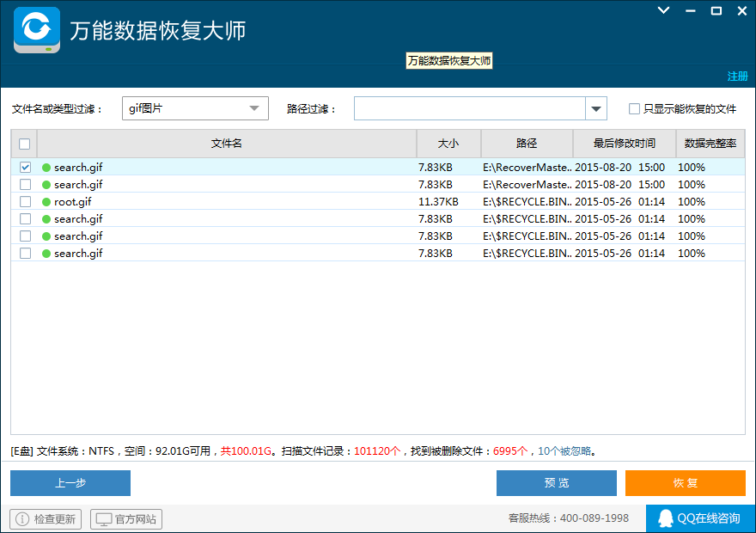
Task: Open the gif图片 file type filter dropdown
Action: (253, 108)
